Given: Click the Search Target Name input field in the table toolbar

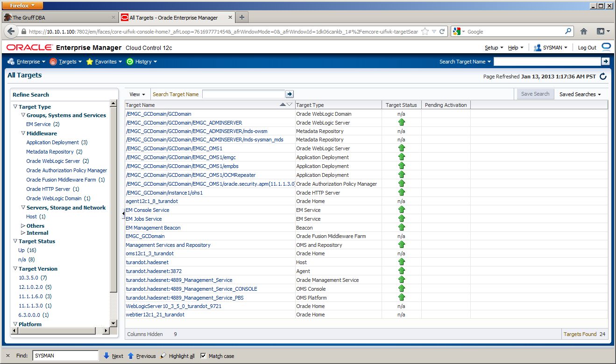Looking at the screenshot, I should click(243, 94).
